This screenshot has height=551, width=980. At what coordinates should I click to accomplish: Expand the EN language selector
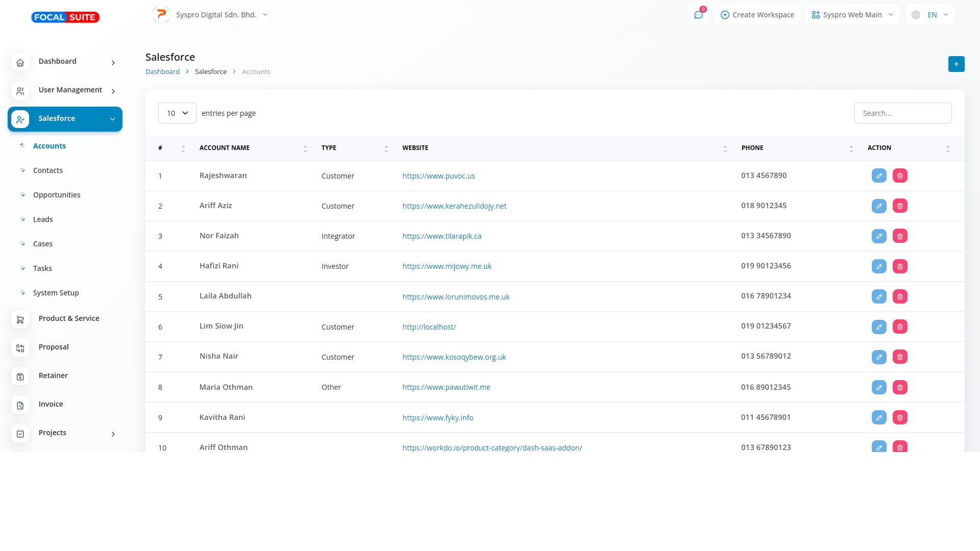[x=930, y=15]
